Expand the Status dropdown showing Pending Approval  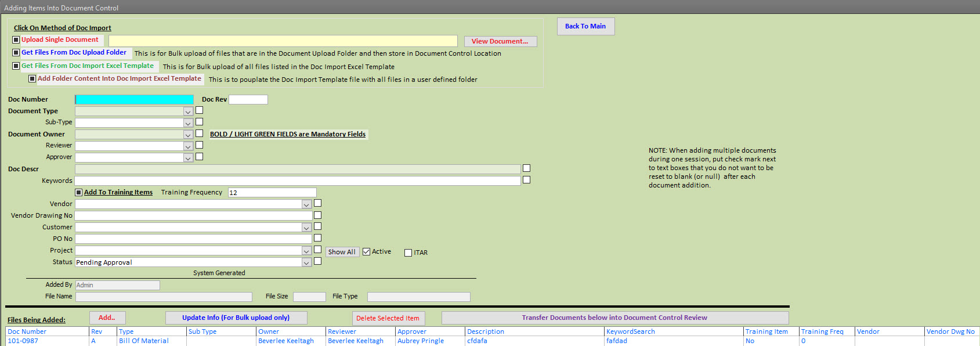click(x=306, y=262)
